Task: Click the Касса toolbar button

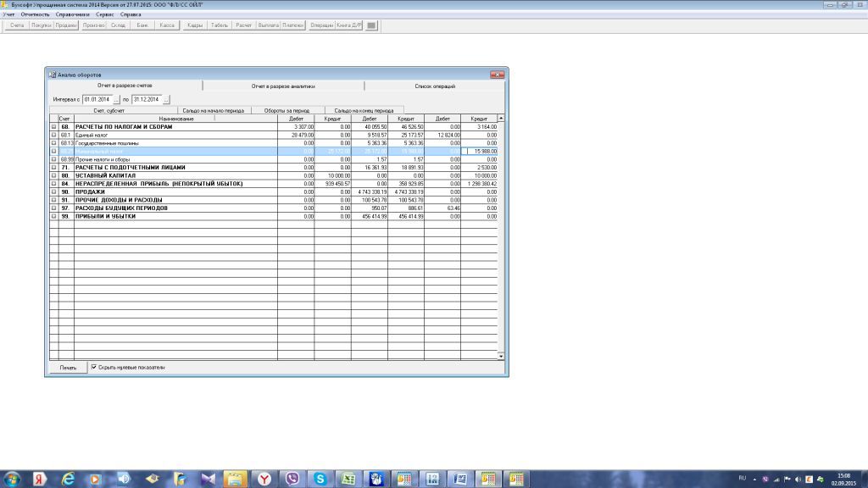Action: coord(167,25)
